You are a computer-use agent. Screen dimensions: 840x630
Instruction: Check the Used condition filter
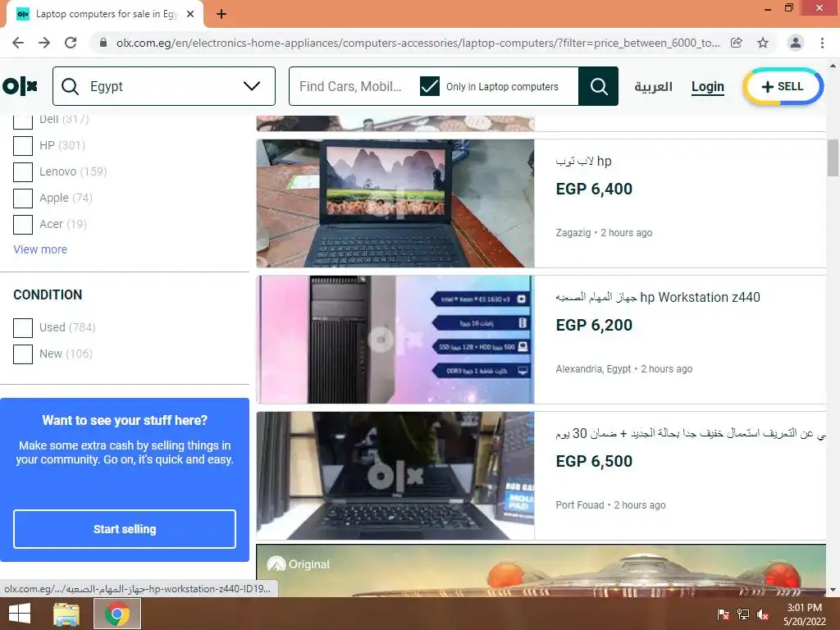click(x=23, y=328)
